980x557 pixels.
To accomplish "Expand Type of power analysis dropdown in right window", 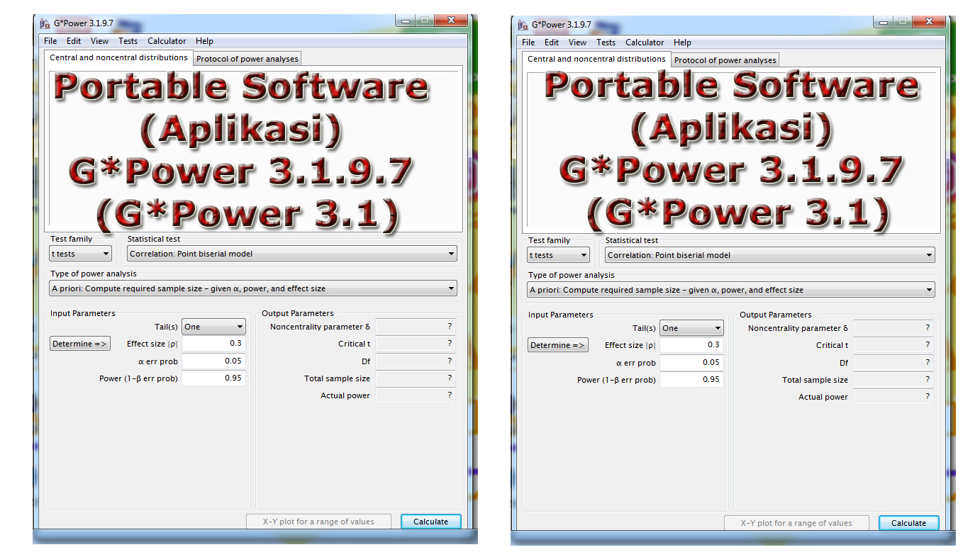I will 731,290.
